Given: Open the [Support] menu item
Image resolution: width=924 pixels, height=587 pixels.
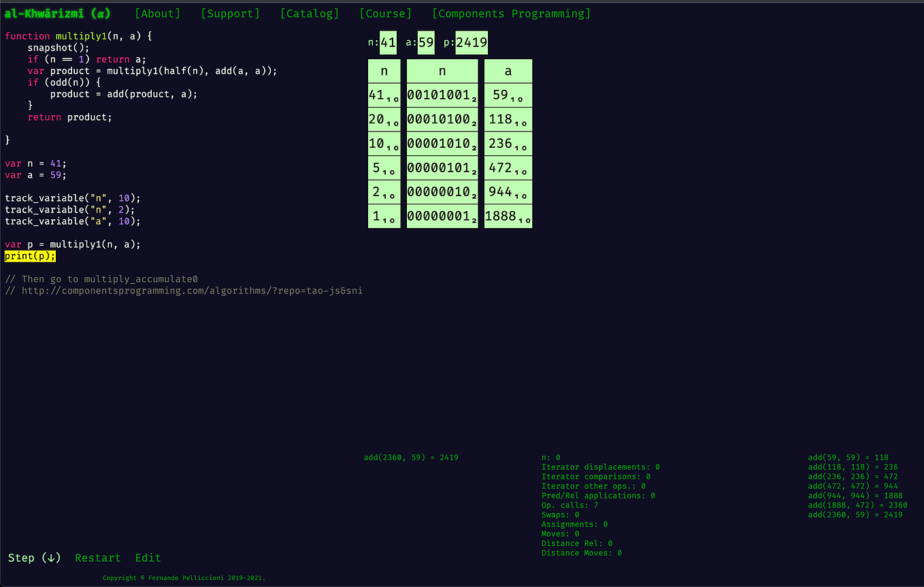Looking at the screenshot, I should coord(230,13).
